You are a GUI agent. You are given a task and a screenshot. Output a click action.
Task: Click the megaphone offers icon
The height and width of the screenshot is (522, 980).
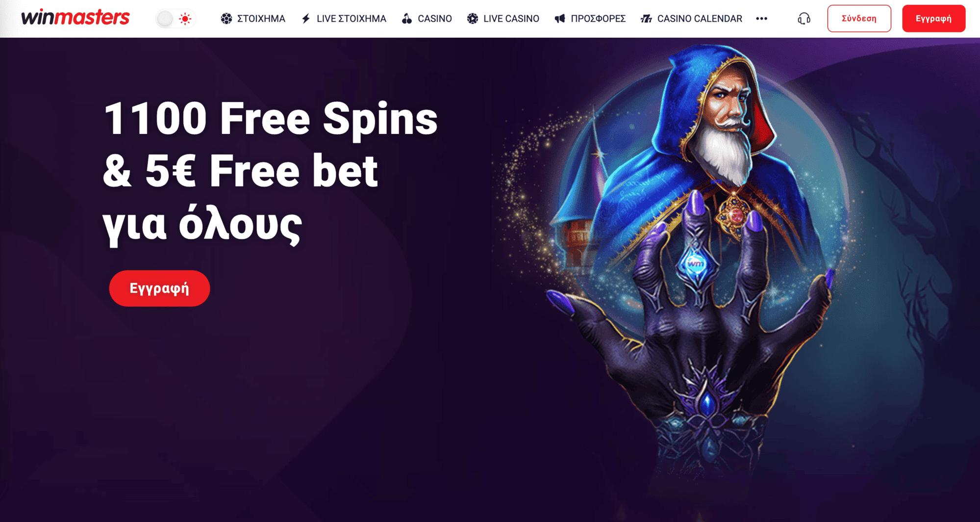point(560,19)
